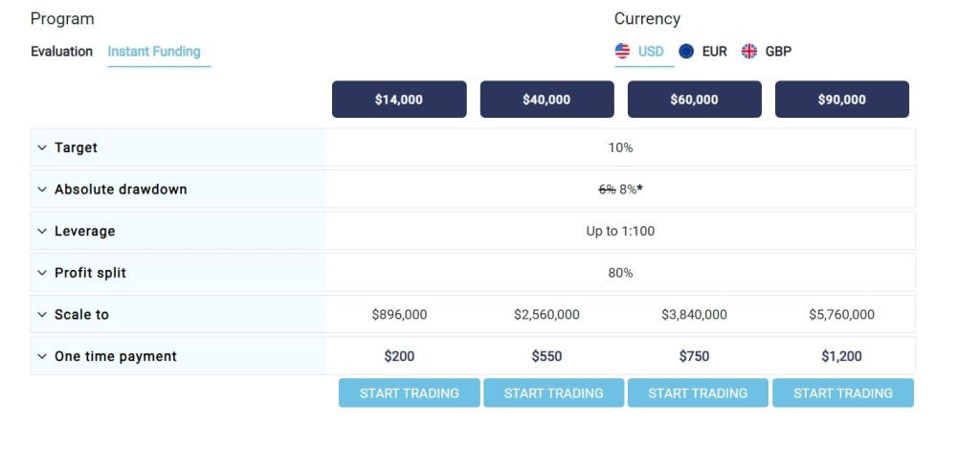Image resolution: width=980 pixels, height=449 pixels.
Task: Select the Instant Funding tab
Action: (x=154, y=52)
